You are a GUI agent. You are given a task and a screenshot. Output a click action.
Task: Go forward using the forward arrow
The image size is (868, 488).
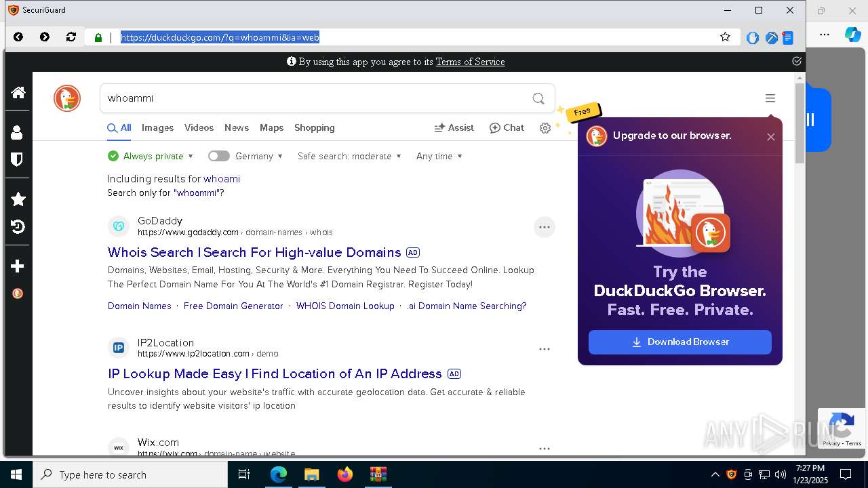[45, 37]
